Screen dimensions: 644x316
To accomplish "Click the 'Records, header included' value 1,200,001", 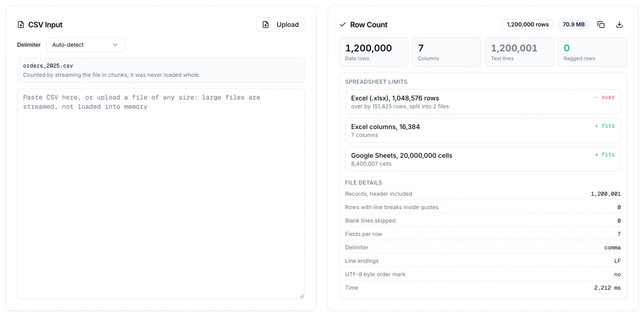I will click(605, 194).
